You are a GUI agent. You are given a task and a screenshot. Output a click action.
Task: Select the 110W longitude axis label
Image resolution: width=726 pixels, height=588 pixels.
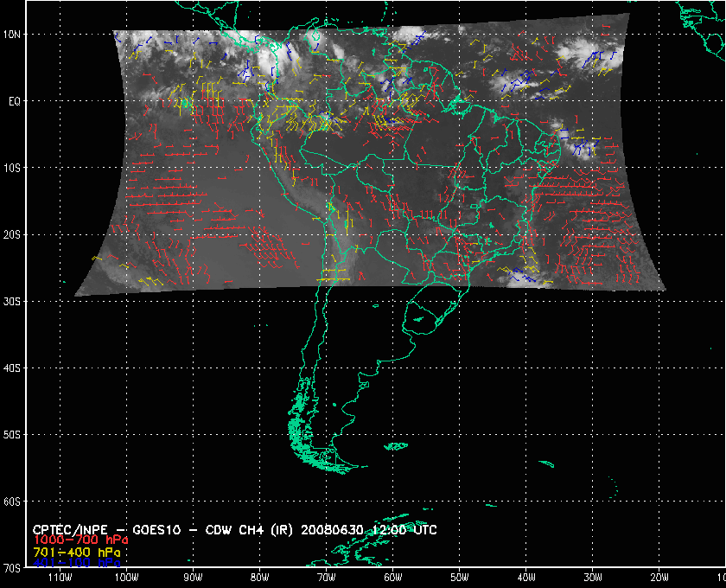(60, 578)
